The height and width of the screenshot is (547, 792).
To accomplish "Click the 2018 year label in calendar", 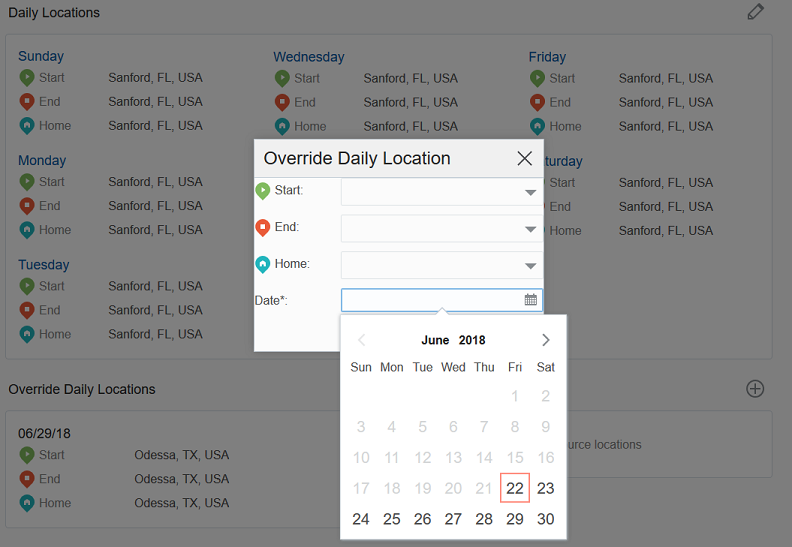I will tap(472, 340).
